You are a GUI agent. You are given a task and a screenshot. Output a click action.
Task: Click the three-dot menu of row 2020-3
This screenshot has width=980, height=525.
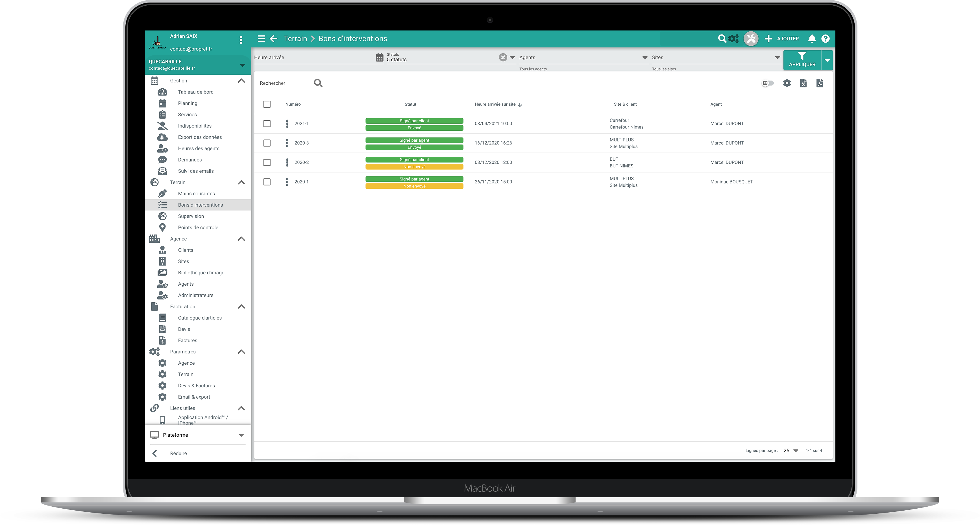point(287,143)
